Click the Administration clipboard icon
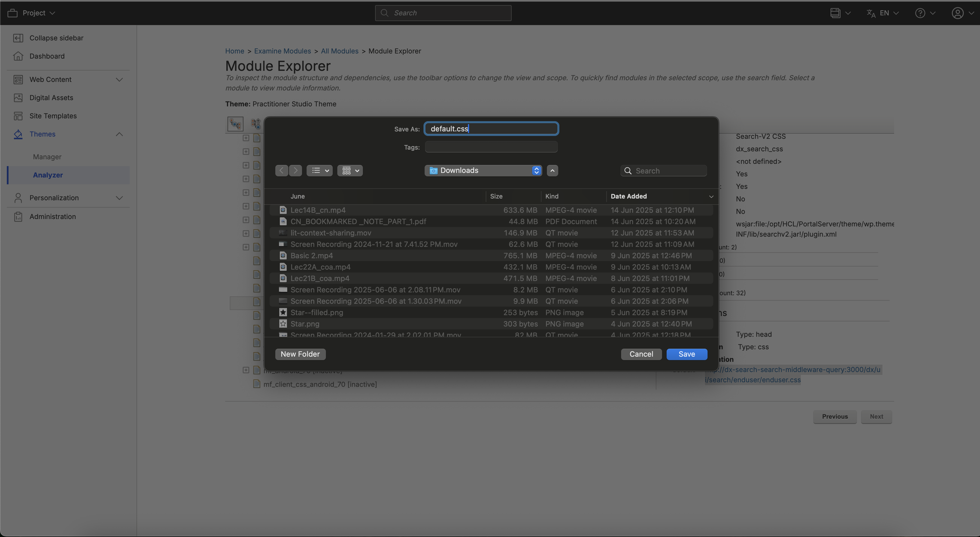The width and height of the screenshot is (980, 537). click(x=18, y=216)
